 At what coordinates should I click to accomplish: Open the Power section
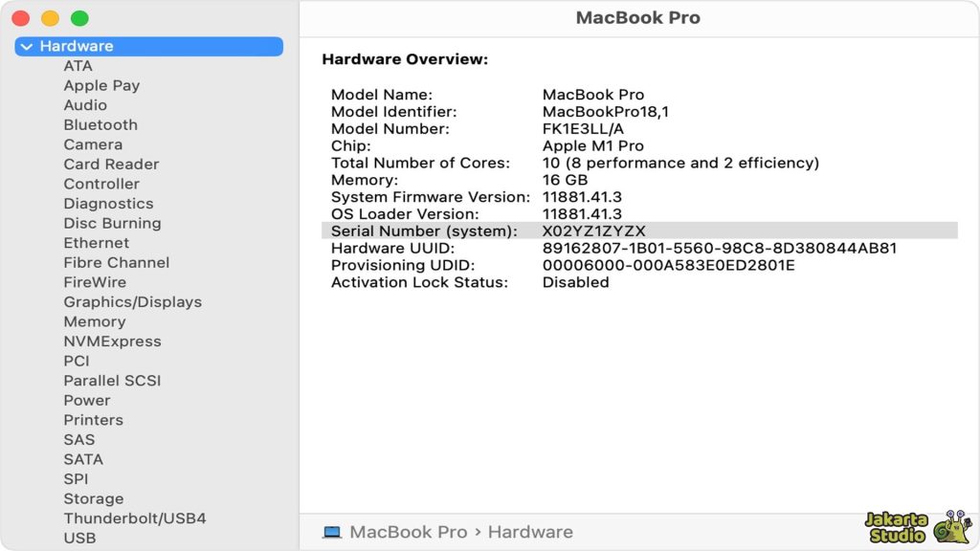87,400
